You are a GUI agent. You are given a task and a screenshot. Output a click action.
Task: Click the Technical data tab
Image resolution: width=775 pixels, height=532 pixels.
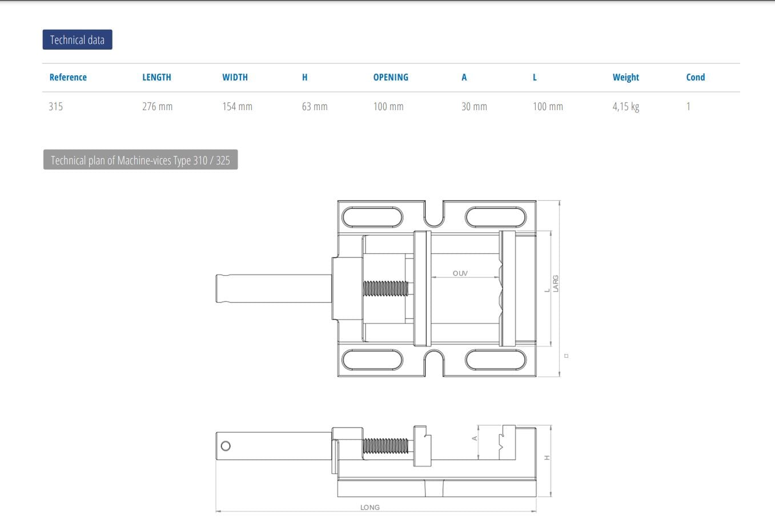click(77, 40)
